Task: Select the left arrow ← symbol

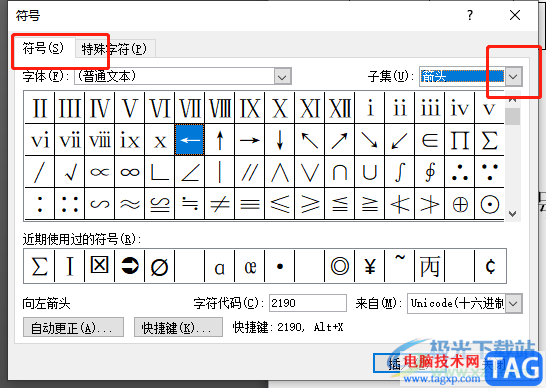Action: (x=189, y=140)
